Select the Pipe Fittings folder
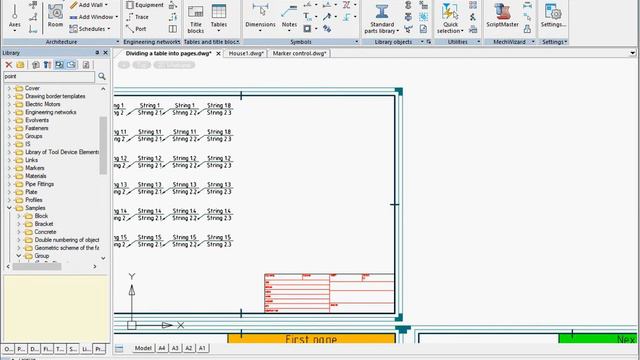The height and width of the screenshot is (360, 640). tap(39, 184)
